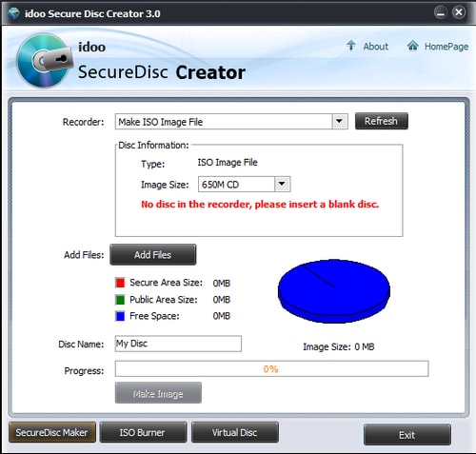Click the HomePage house icon
Screen dimensions: 476x454
(412, 46)
